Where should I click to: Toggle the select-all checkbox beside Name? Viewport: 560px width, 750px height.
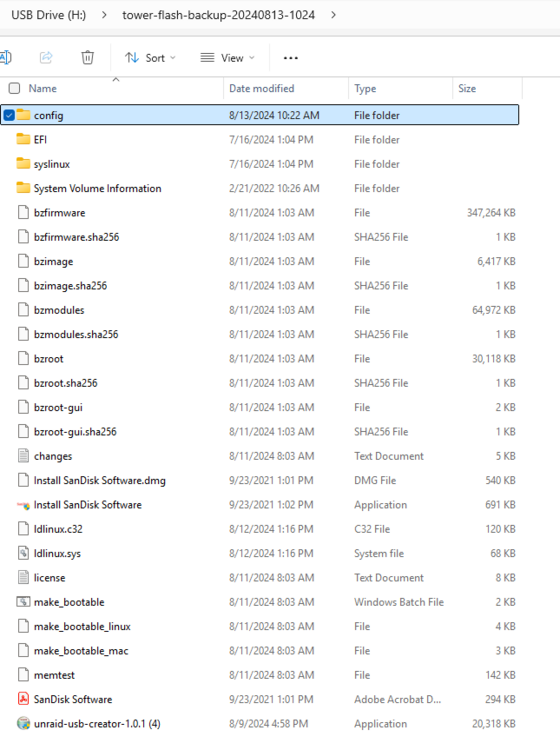(x=14, y=88)
